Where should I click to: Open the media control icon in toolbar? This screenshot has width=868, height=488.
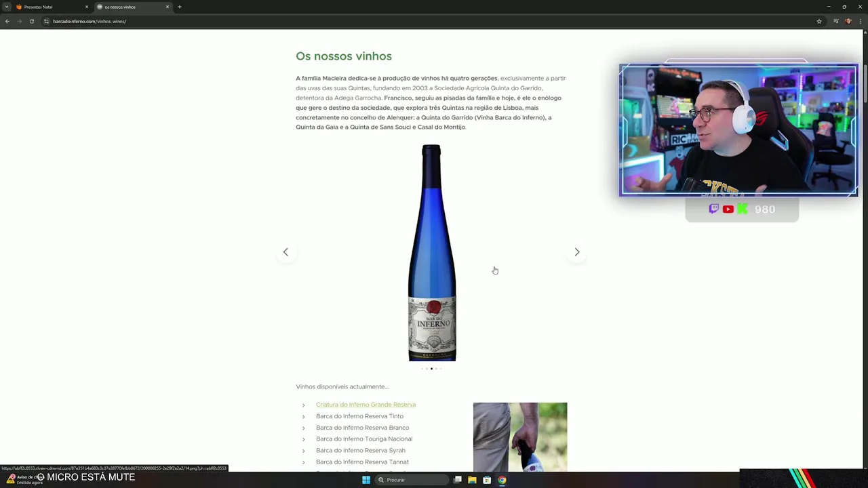(x=835, y=21)
